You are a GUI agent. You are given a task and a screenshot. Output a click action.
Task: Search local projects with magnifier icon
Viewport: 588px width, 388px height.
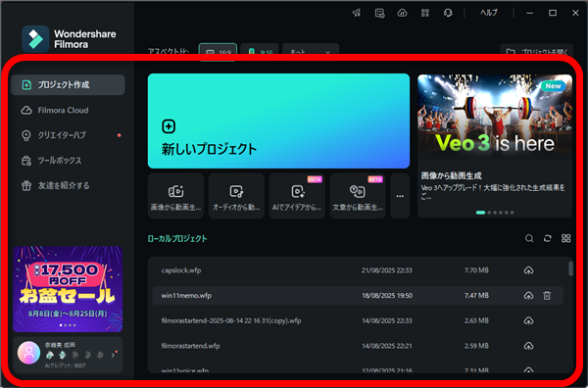pos(529,238)
